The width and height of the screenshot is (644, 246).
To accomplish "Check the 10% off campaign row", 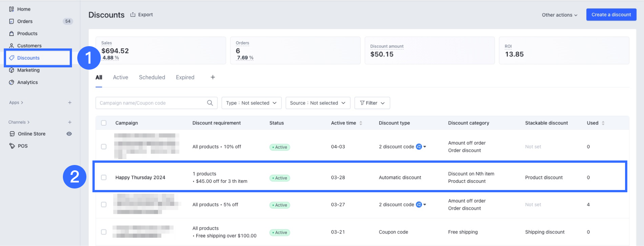I will [104, 146].
